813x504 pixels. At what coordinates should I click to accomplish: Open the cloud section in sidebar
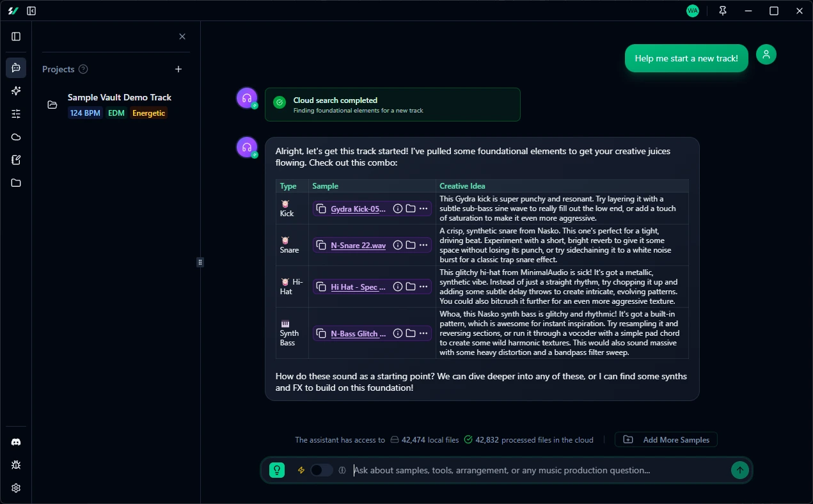coord(16,137)
